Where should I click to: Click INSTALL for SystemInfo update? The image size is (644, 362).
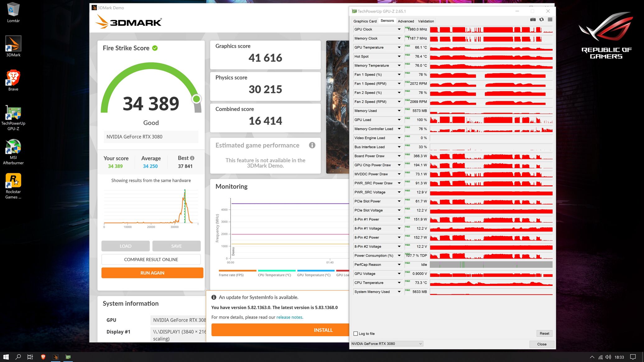[x=280, y=330]
